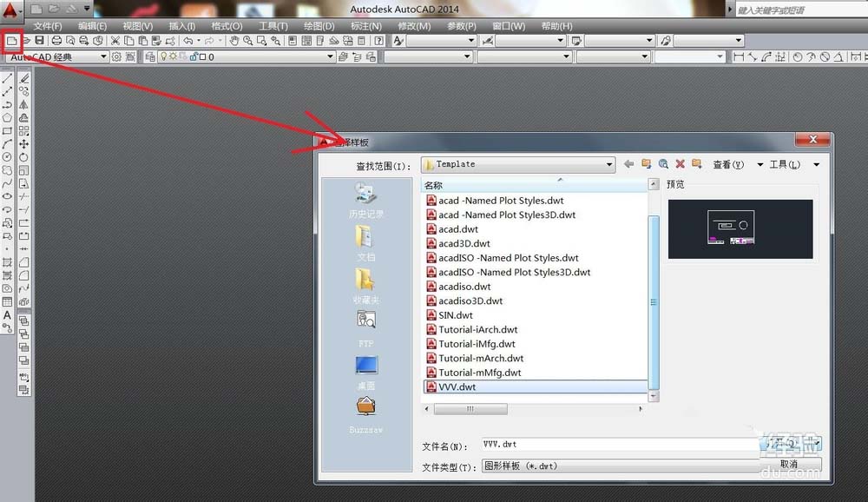Open the 查看(V) views dropdown
Image resolution: width=868 pixels, height=502 pixels.
pos(759,164)
